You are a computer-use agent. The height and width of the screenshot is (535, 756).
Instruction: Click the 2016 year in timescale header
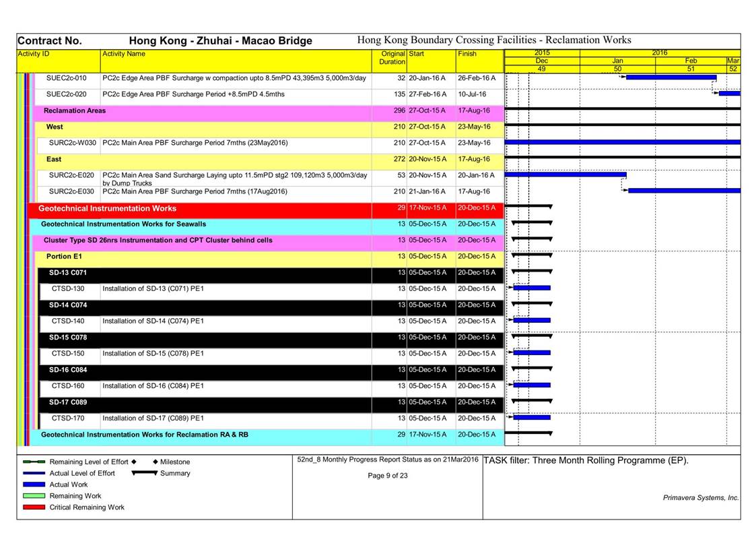point(660,53)
